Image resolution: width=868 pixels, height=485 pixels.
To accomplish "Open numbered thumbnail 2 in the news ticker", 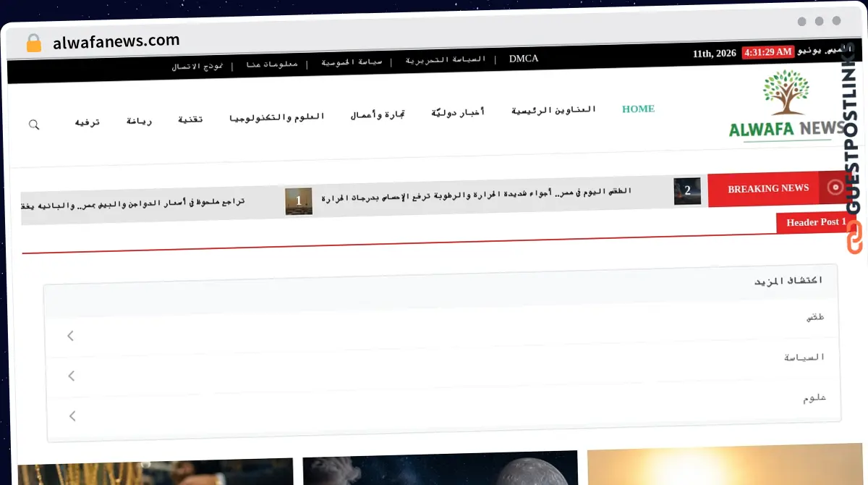I will (687, 191).
